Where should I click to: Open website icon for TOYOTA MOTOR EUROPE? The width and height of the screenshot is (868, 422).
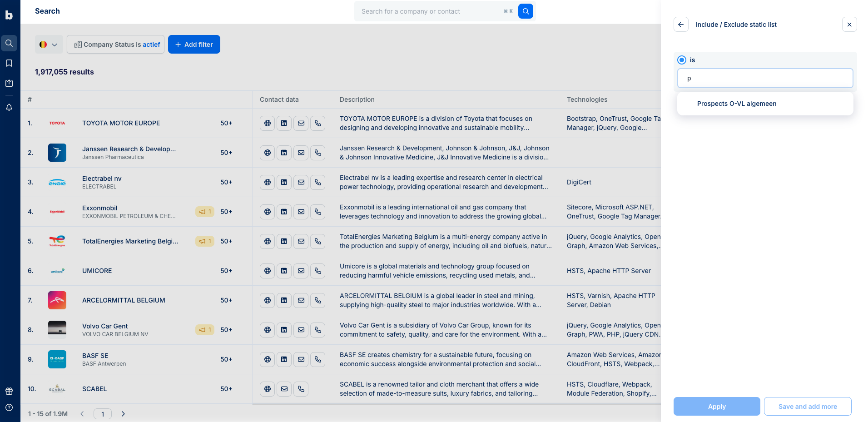tap(268, 123)
